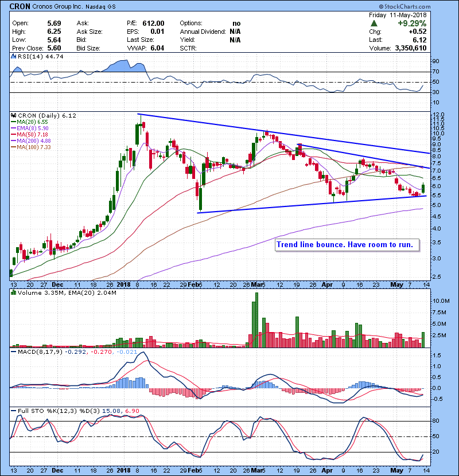Click the High price 6.25
The image size is (459, 476).
tap(54, 32)
